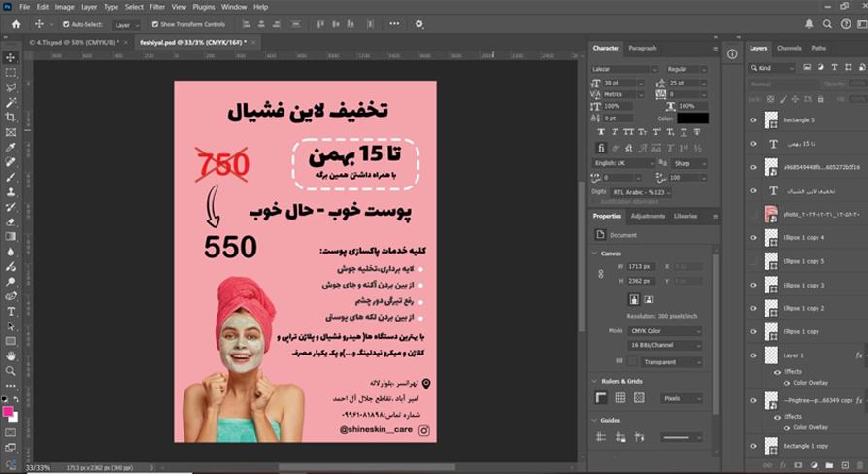Open the CMYK Color mode dropdown
This screenshot has width=868, height=474.
665,331
